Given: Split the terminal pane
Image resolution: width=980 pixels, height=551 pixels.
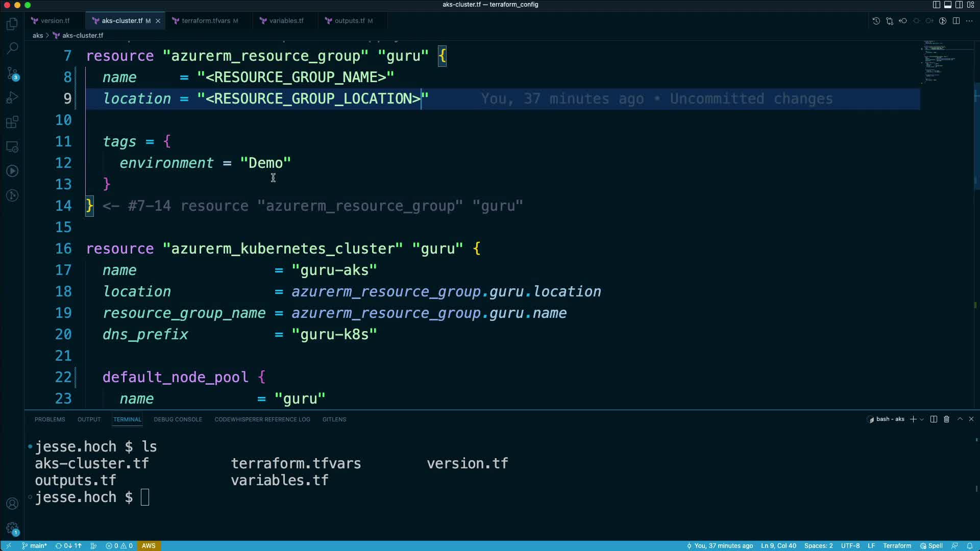Looking at the screenshot, I should pos(934,419).
